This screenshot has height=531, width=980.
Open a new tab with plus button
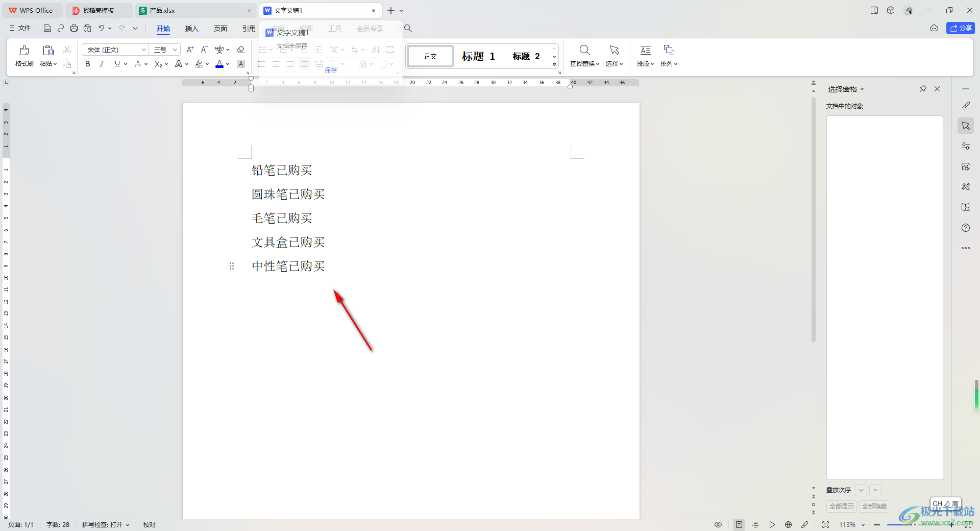coord(391,11)
